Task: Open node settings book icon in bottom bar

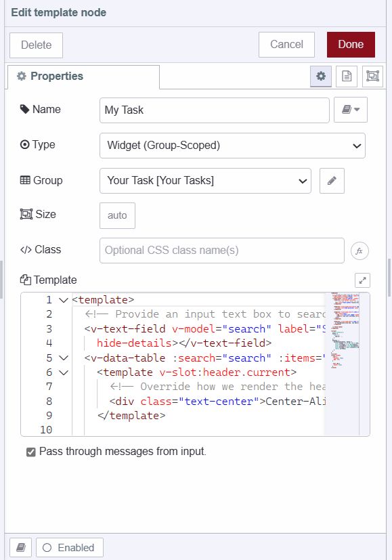Action: [x=20, y=547]
